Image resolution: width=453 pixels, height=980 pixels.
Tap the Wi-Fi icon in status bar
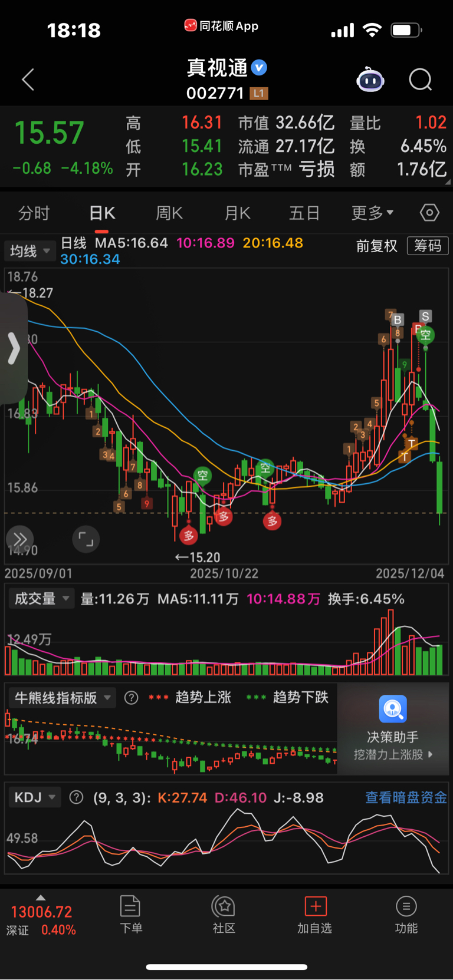(372, 30)
